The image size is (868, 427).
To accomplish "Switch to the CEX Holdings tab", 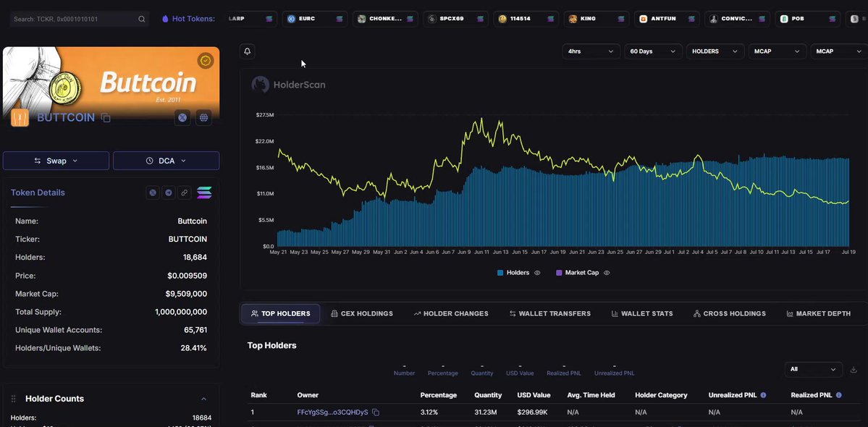I will point(362,313).
